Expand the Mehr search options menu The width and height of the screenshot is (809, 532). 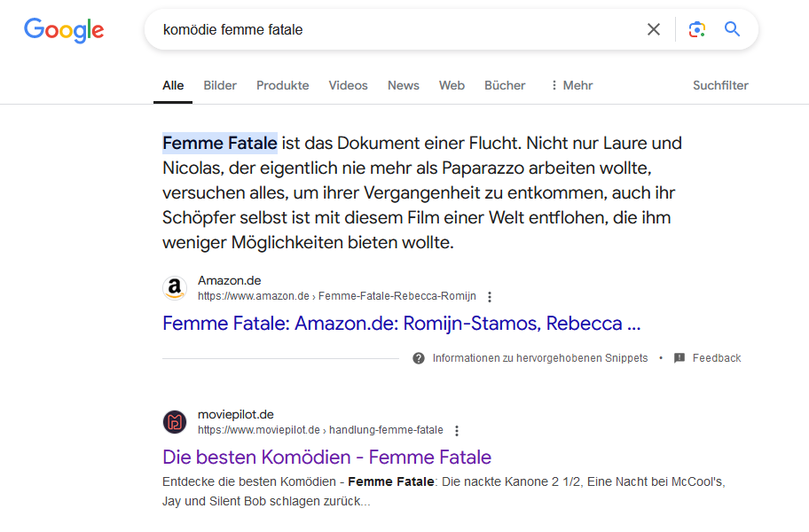tap(571, 85)
